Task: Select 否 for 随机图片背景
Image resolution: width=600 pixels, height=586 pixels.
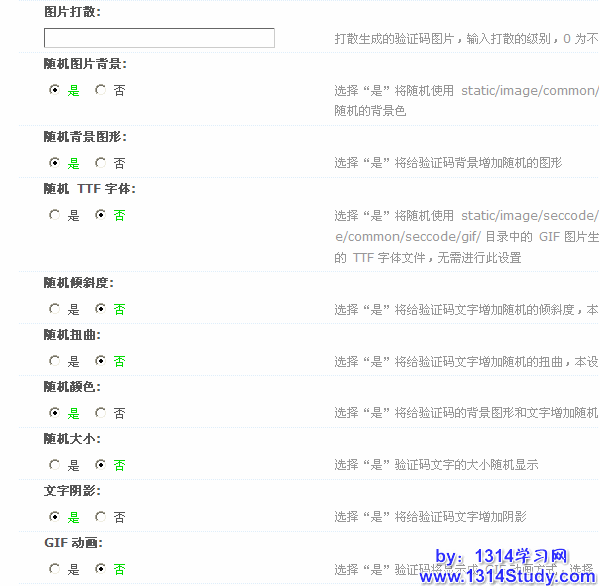Action: [100, 90]
